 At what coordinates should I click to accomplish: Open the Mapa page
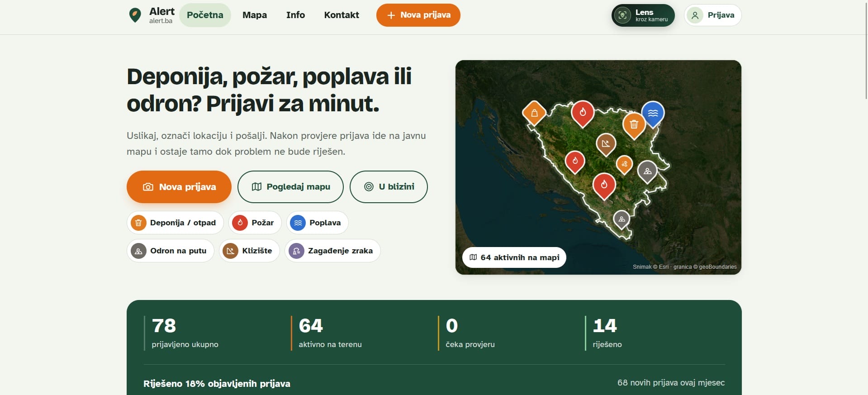tap(255, 15)
